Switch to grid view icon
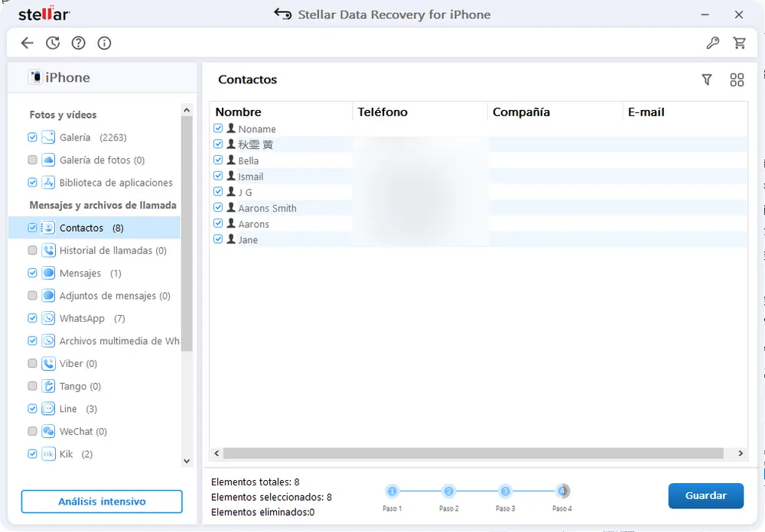The image size is (765, 532). (x=737, y=79)
